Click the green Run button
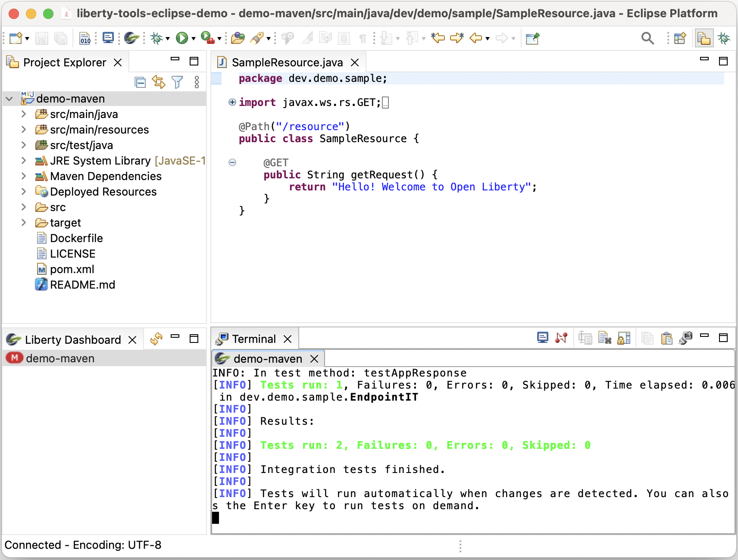Image resolution: width=738 pixels, height=560 pixels. (182, 38)
